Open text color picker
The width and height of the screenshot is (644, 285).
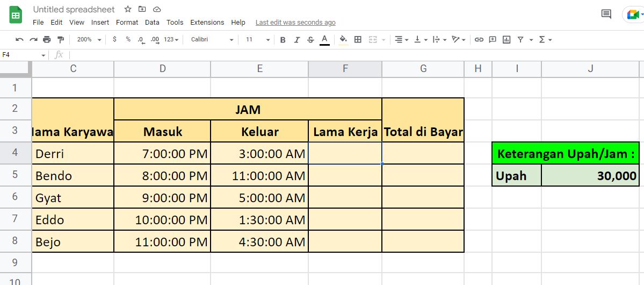click(x=324, y=39)
